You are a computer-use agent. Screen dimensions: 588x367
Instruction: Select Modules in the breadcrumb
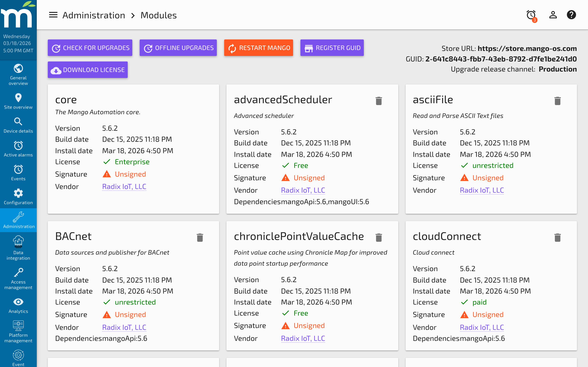click(158, 15)
